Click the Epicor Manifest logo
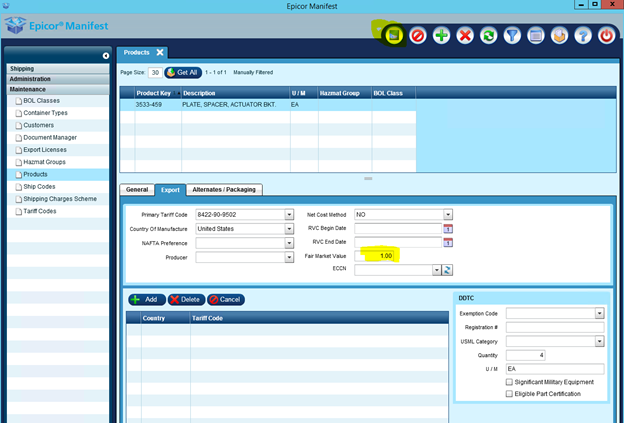 pos(57,26)
